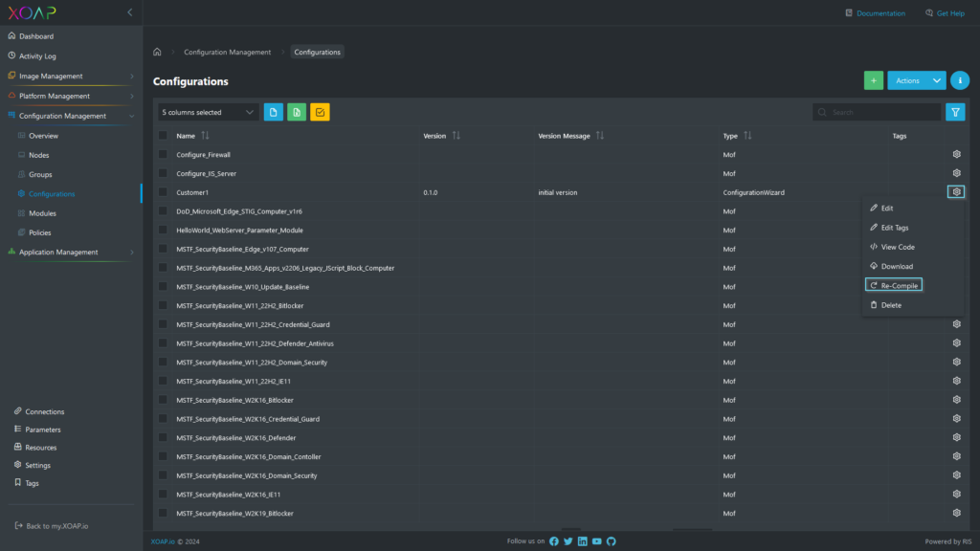Click the home breadcrumb icon
980x551 pixels.
coord(158,52)
